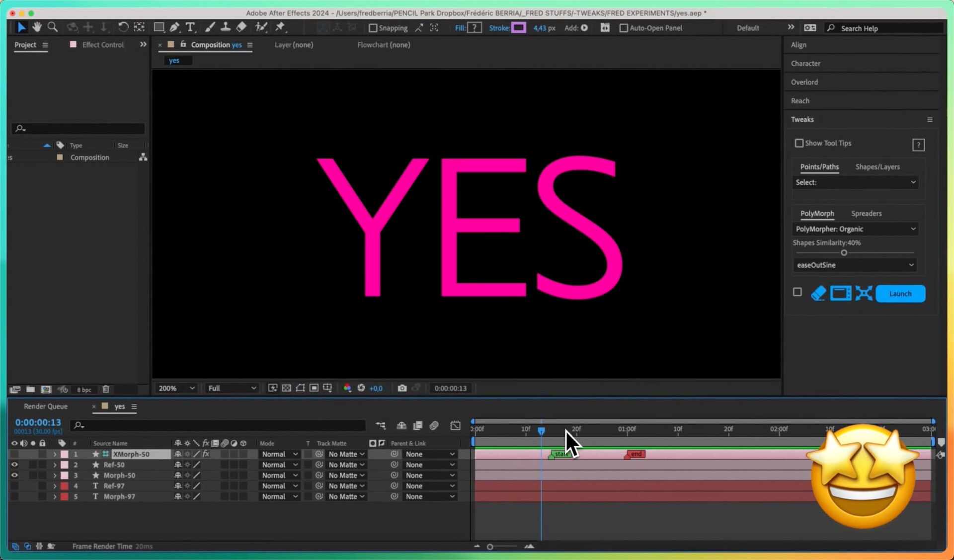Image resolution: width=954 pixels, height=560 pixels.
Task: Select the Pen tool in toolbar
Action: click(x=174, y=27)
